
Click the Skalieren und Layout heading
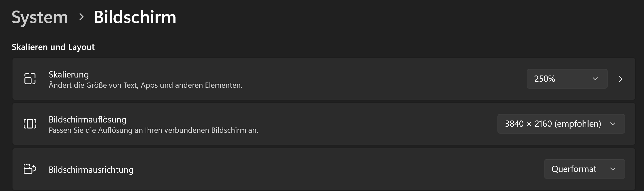tap(53, 47)
